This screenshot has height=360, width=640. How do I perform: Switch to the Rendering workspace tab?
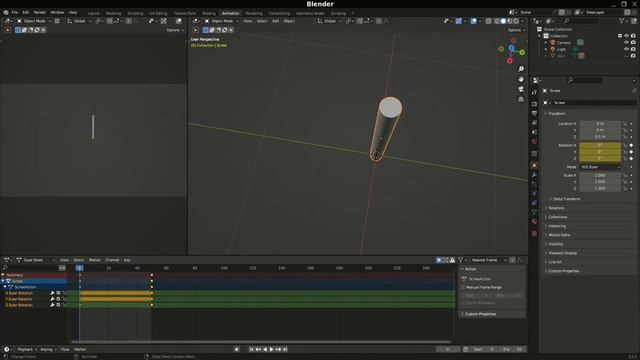[254, 13]
